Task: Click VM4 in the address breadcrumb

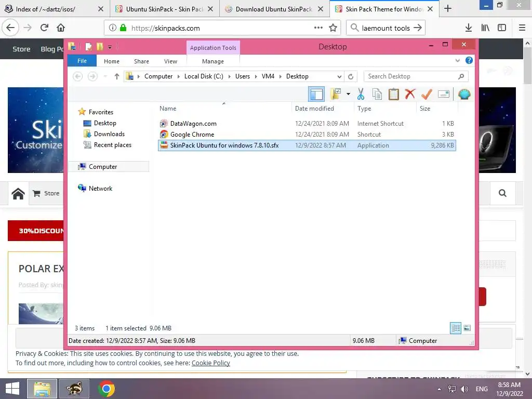Action: pyautogui.click(x=268, y=76)
